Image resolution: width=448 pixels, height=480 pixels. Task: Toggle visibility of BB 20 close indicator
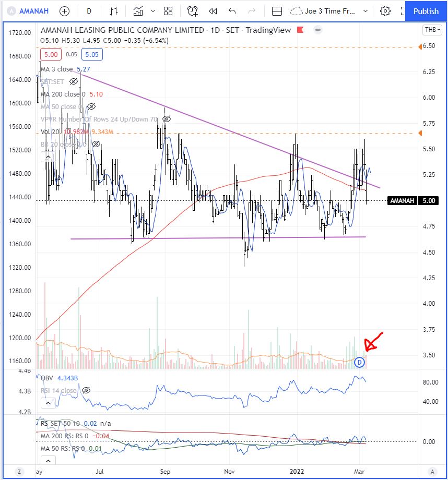click(x=96, y=144)
